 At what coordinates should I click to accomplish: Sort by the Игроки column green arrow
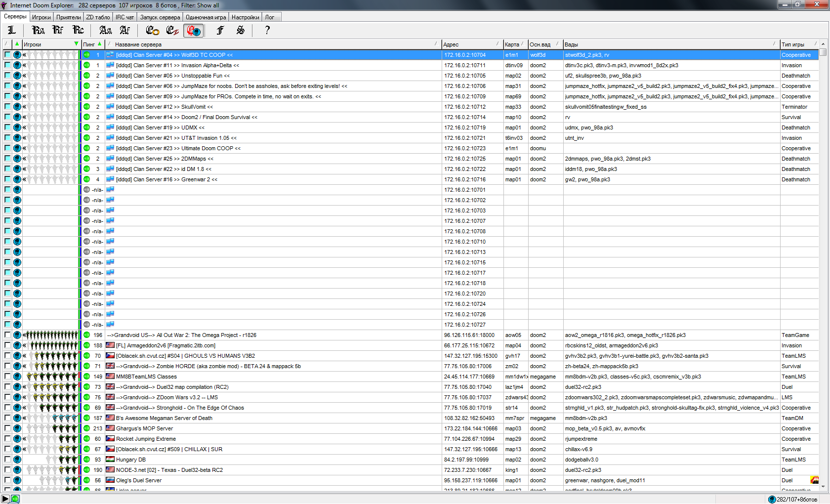[76, 44]
